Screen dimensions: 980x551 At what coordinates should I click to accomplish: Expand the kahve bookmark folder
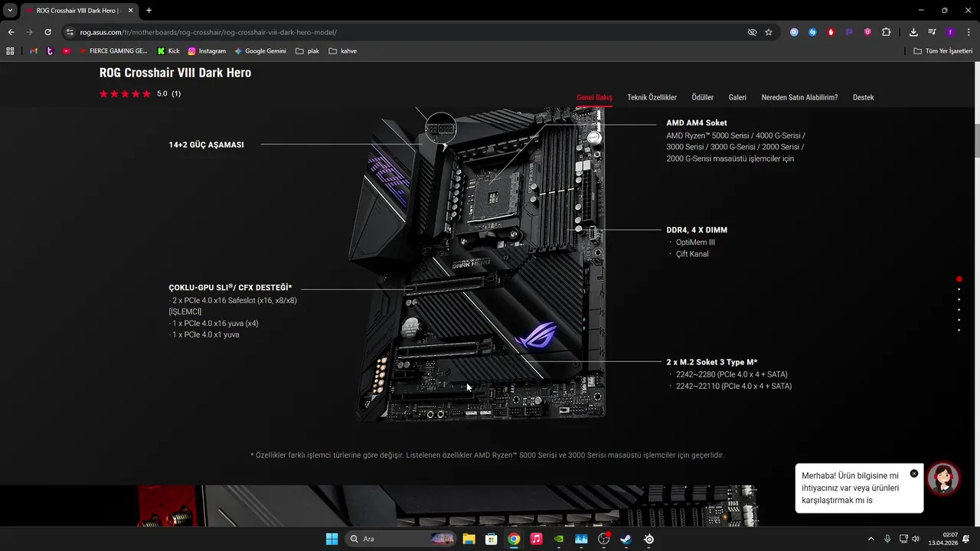click(x=342, y=51)
